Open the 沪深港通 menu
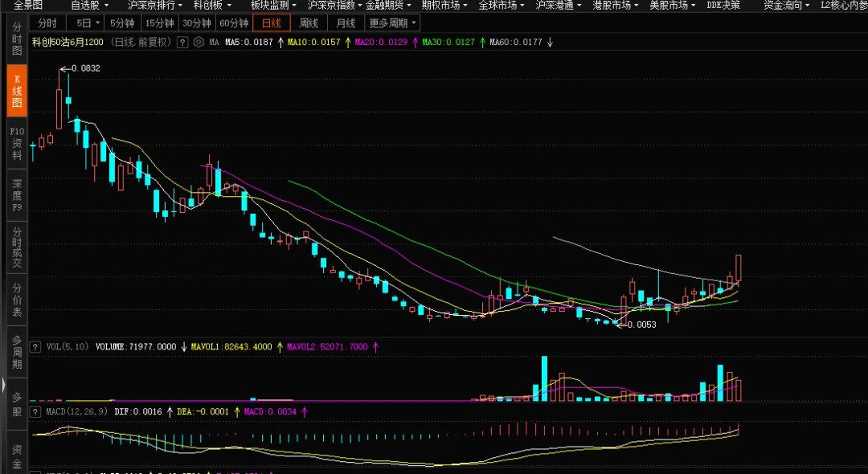The height and width of the screenshot is (474, 868). click(559, 5)
